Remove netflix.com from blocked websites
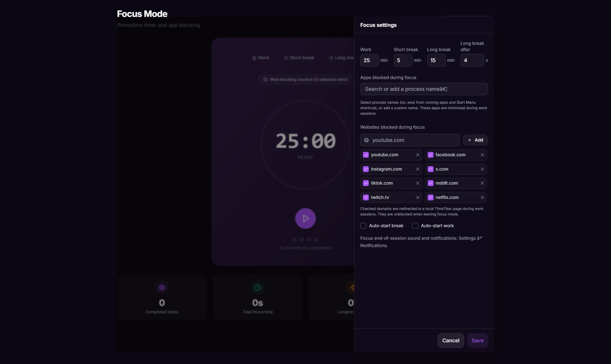The width and height of the screenshot is (611, 364). click(482, 197)
